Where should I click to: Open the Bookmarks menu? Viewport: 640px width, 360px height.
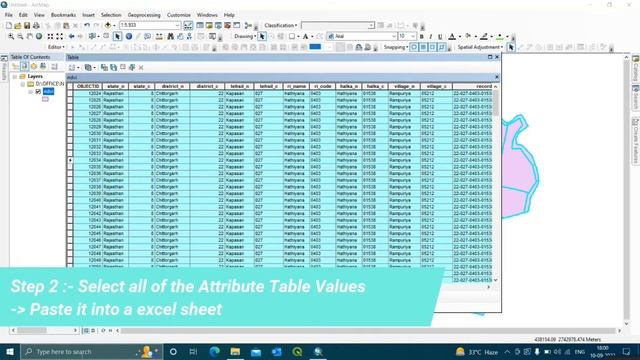pos(63,15)
